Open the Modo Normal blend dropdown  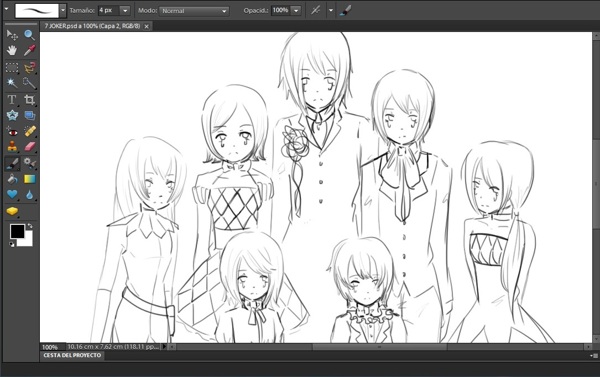coord(194,11)
